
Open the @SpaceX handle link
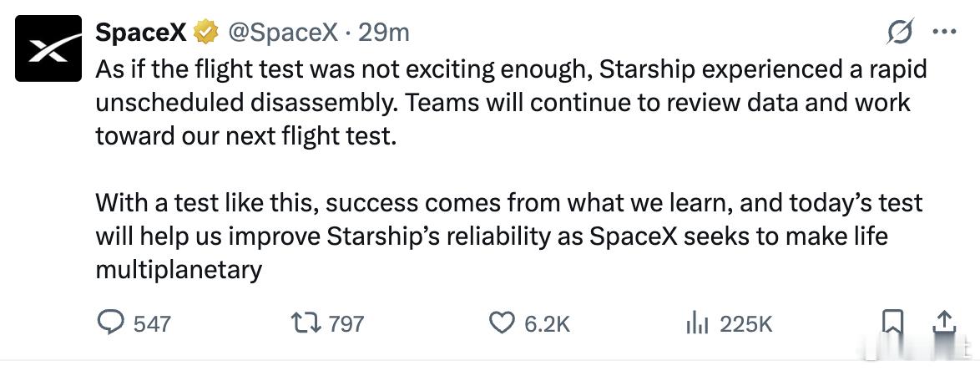[282, 32]
